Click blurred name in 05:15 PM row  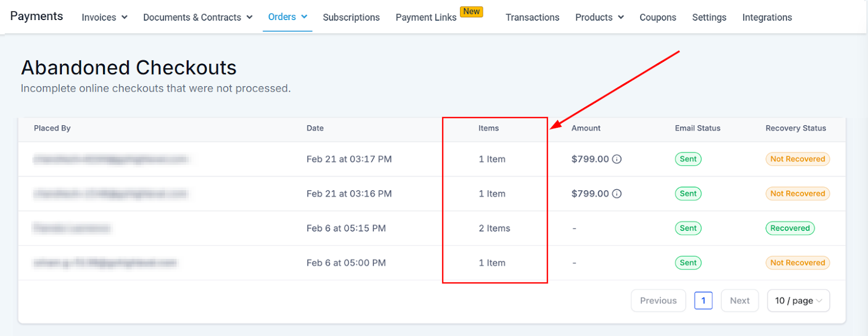click(x=72, y=229)
